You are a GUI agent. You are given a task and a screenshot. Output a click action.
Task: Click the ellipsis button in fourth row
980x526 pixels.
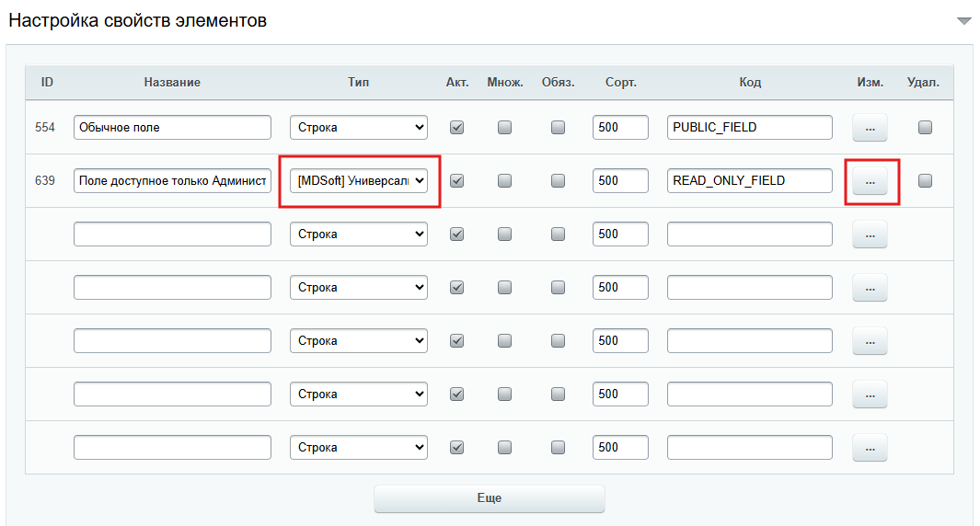(870, 288)
